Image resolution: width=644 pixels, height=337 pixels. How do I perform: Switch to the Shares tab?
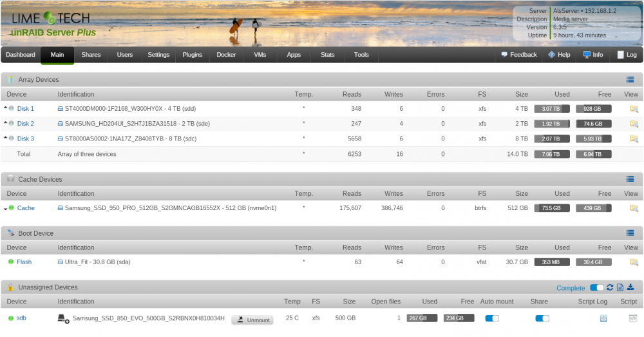coord(91,55)
